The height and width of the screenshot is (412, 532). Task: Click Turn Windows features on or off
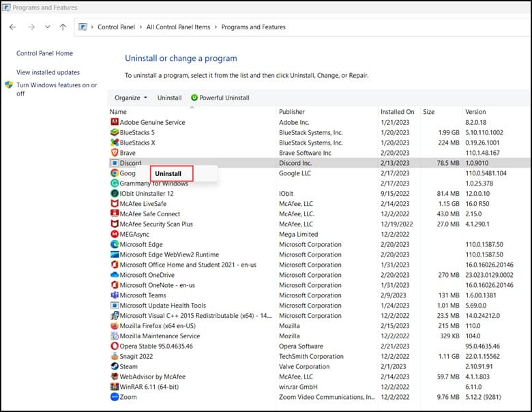point(57,89)
